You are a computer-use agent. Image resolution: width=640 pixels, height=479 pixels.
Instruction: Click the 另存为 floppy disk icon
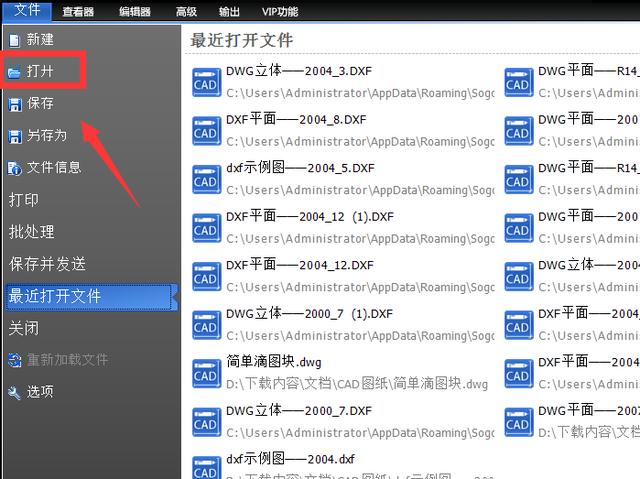(15, 136)
